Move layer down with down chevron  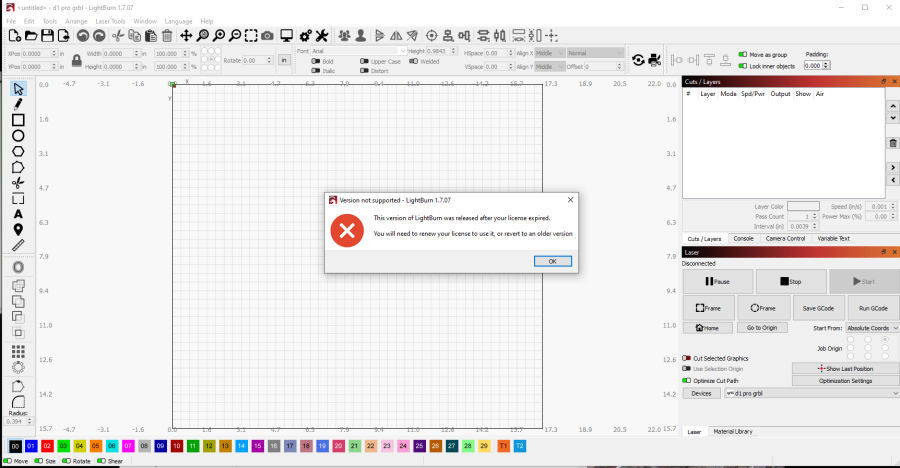[893, 118]
